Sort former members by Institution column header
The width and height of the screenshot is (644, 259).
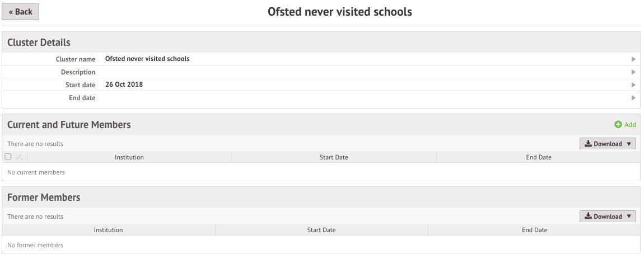tap(109, 230)
